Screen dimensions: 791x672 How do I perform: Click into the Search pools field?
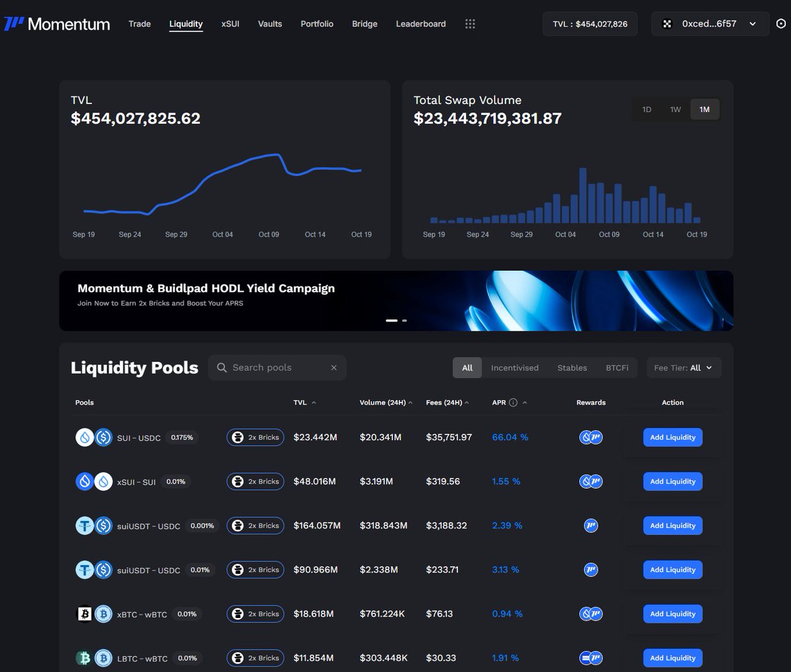click(x=278, y=368)
